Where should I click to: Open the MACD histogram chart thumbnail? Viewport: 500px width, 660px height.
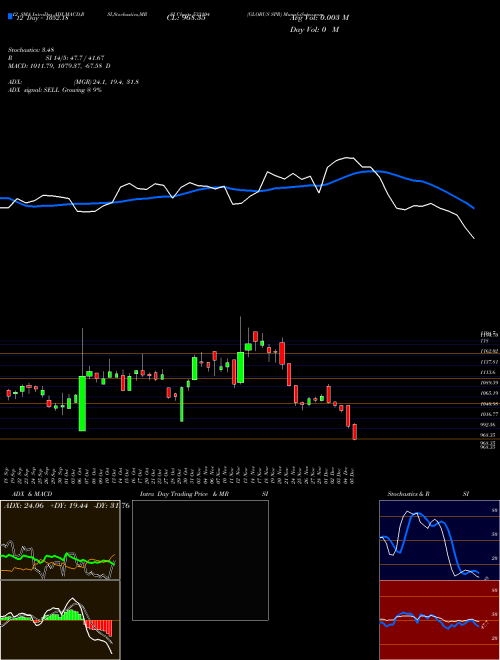tap(60, 620)
